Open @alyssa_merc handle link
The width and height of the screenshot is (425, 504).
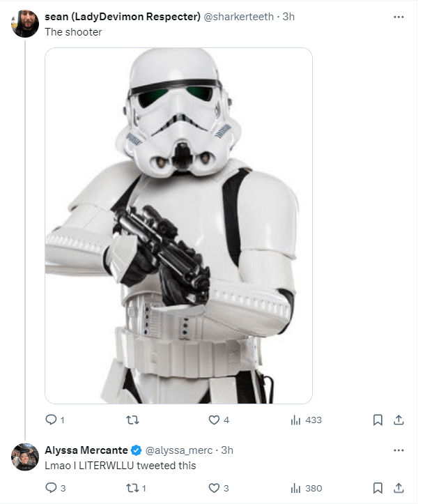pos(178,450)
